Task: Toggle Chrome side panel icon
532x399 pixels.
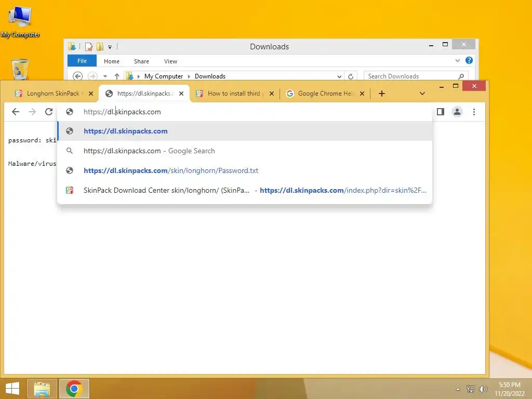Action: click(441, 112)
